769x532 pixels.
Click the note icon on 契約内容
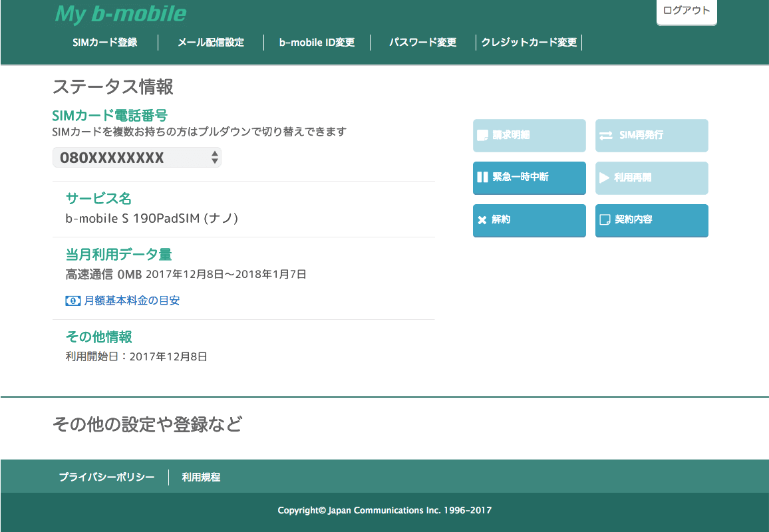click(605, 219)
